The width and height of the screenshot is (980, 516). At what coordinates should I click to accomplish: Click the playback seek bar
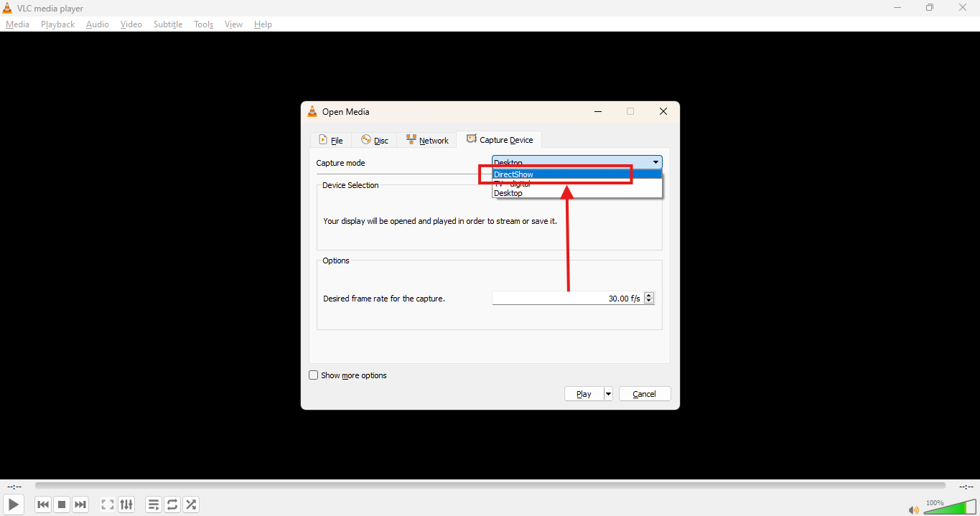click(x=490, y=486)
